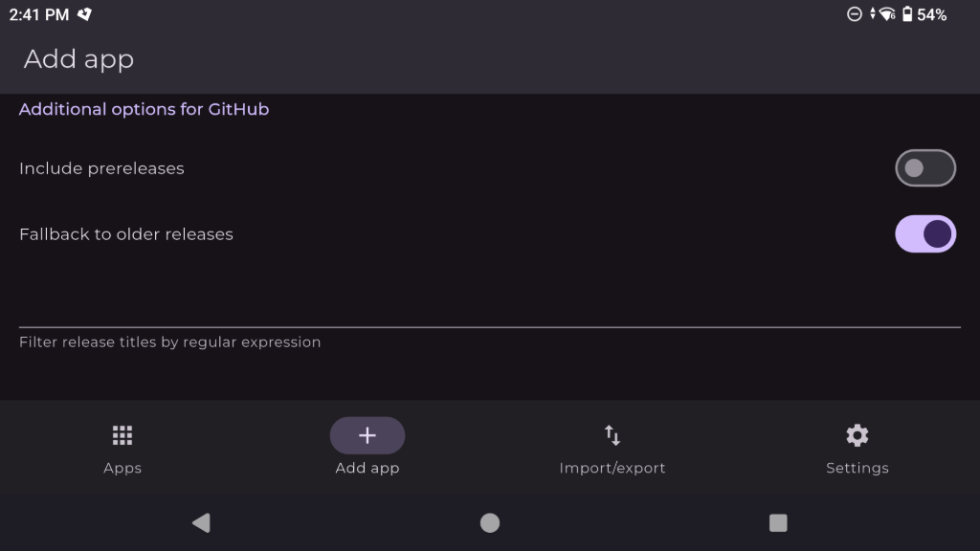Screen dimensions: 980x551
Task: Click the release title regex filter field
Action: click(489, 308)
